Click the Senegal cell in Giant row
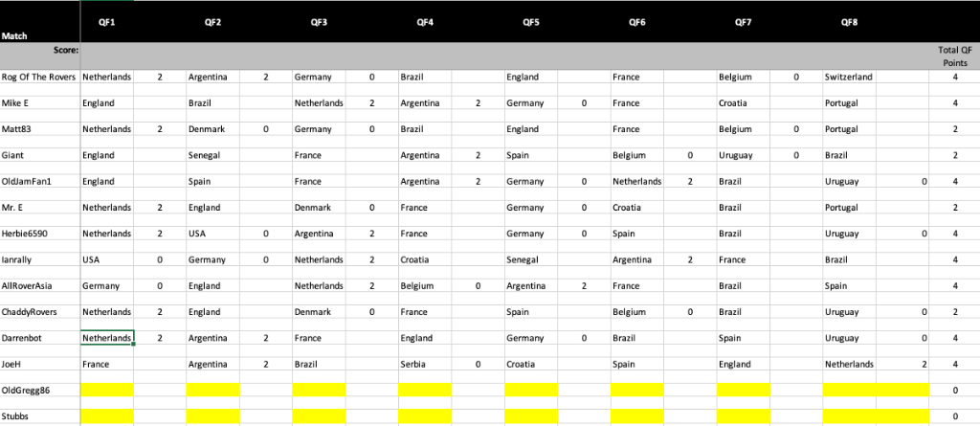The width and height of the screenshot is (980, 426). (212, 155)
